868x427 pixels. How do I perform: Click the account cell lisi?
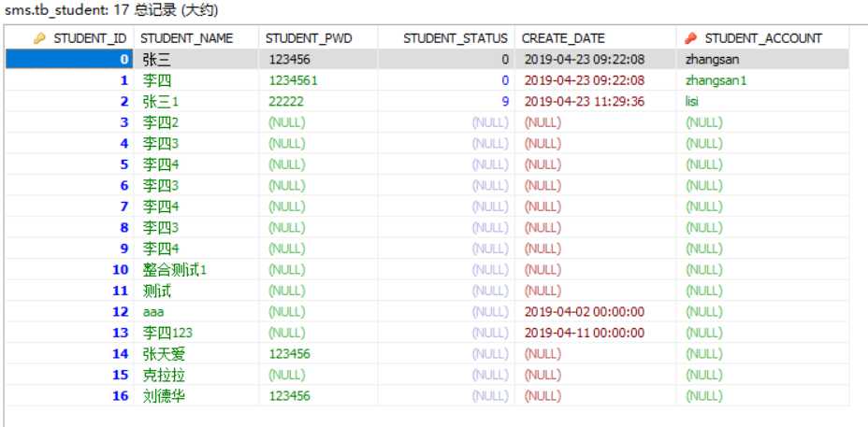click(x=692, y=101)
